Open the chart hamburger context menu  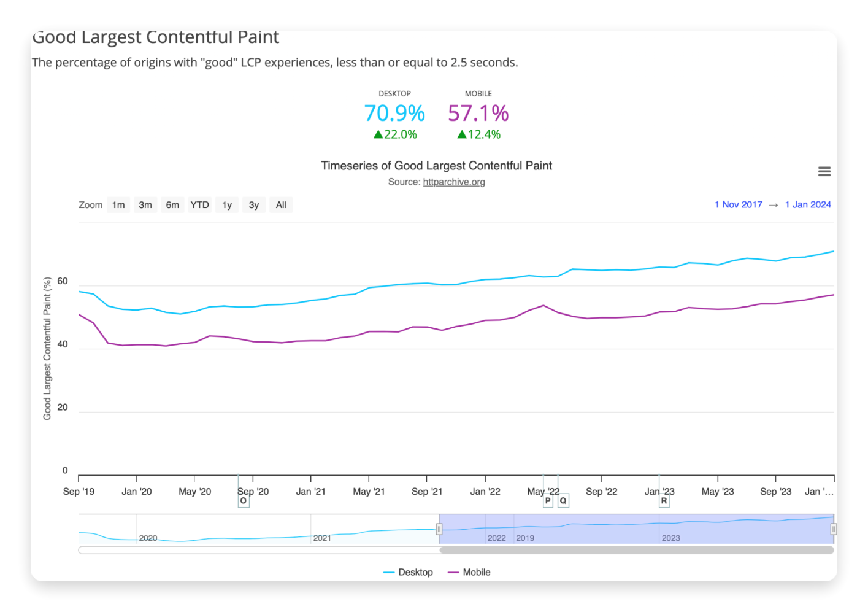pyautogui.click(x=824, y=172)
